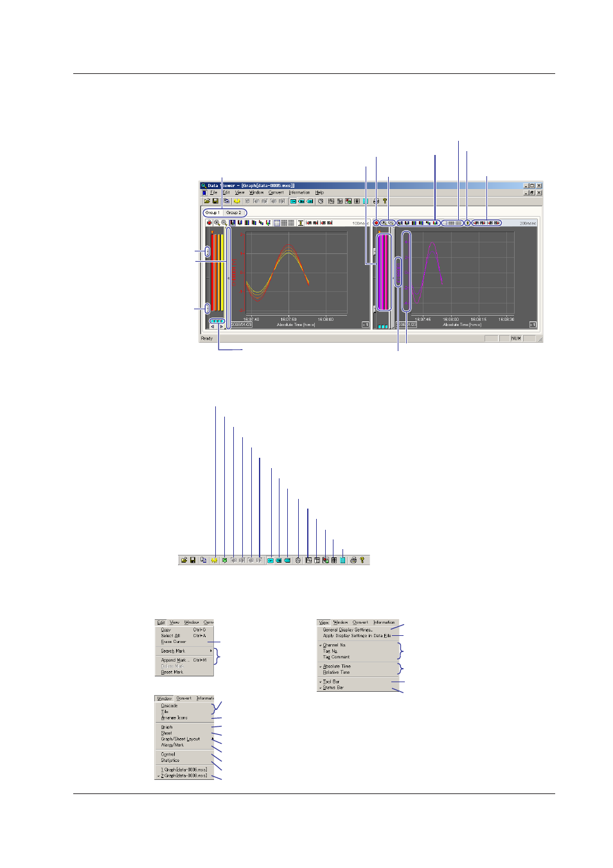
Task: Click Window header atop the Window menu snippet
Action: (x=164, y=698)
